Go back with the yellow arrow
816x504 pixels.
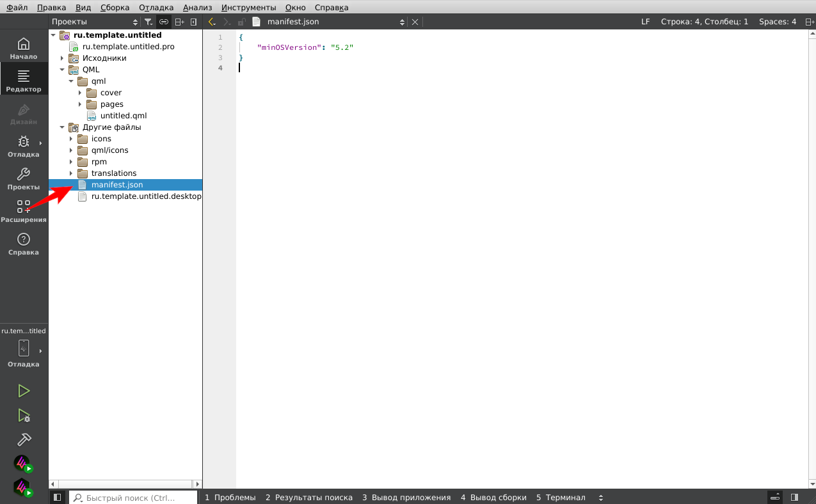pos(212,22)
